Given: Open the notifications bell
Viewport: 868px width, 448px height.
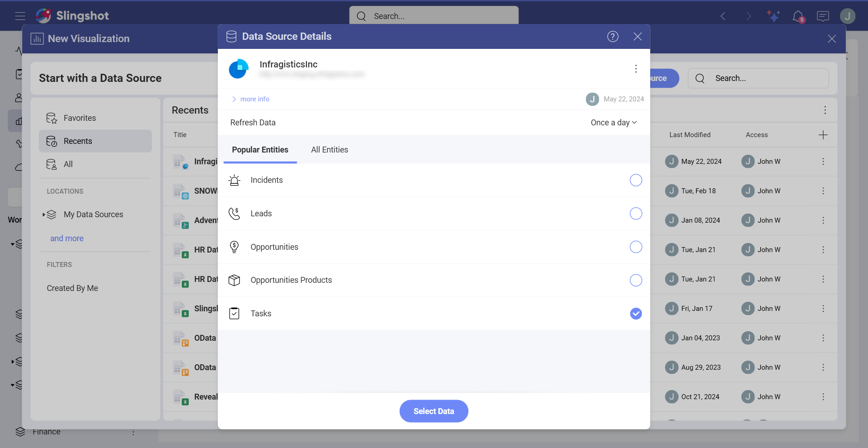Looking at the screenshot, I should point(798,16).
